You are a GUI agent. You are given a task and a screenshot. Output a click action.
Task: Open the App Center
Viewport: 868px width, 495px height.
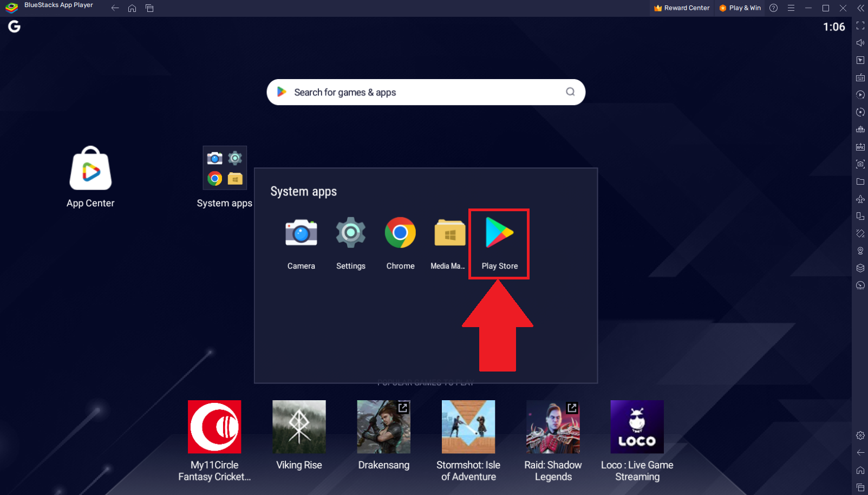point(90,177)
